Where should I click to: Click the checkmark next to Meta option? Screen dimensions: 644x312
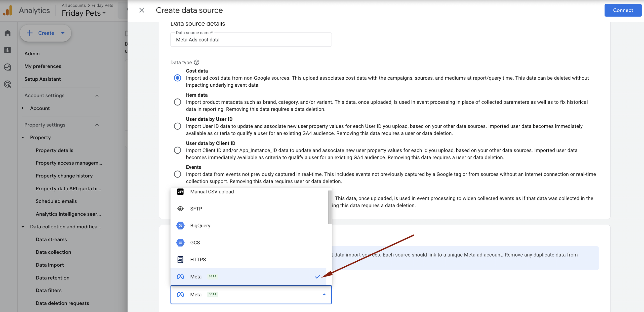point(317,276)
